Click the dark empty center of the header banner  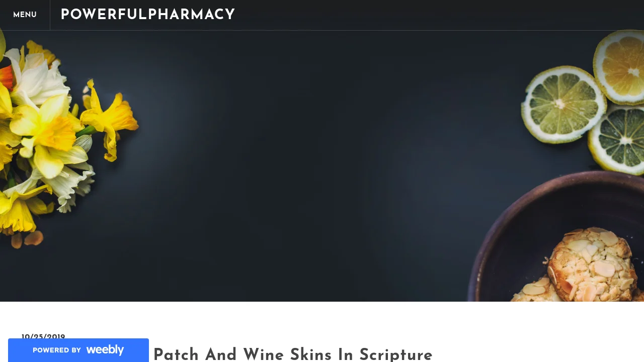[322, 166]
